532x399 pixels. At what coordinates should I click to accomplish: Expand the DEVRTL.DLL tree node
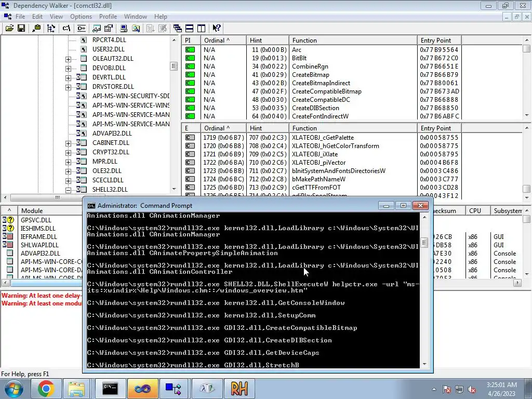coord(68,78)
